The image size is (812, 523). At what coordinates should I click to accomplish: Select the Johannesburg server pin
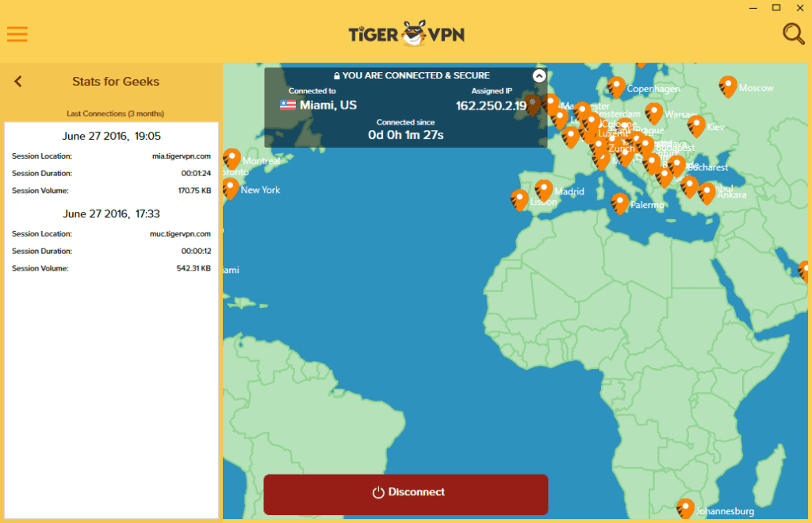pyautogui.click(x=685, y=509)
